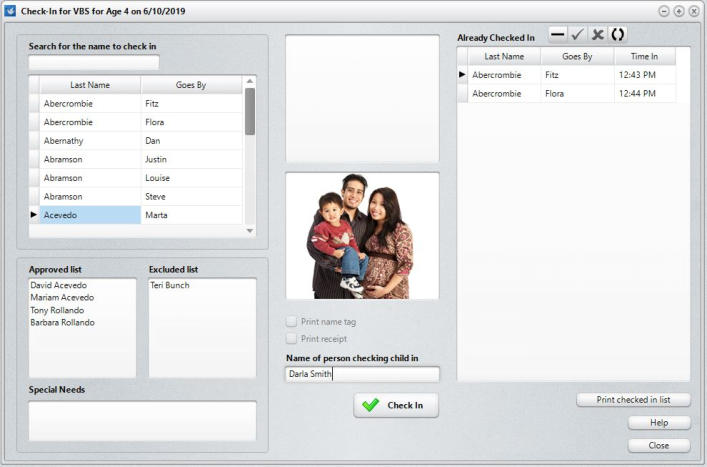Click the person checking child in field
The height and width of the screenshot is (467, 707).
tap(363, 374)
